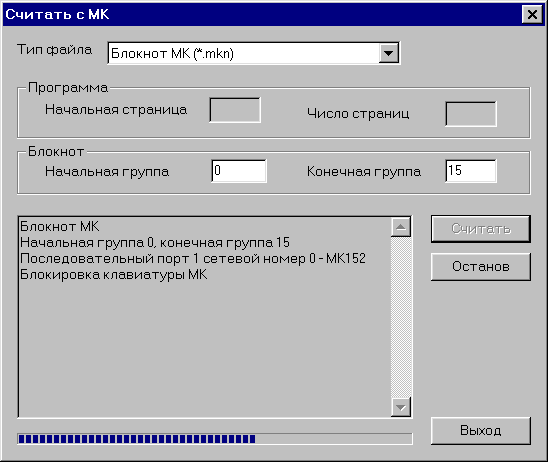Select the log line Последовательный порт 1
548x462 pixels.
point(193,259)
